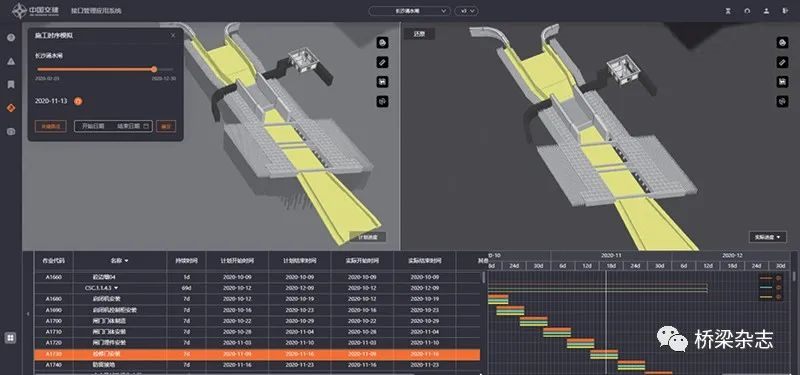Click the headset support icon in header
The image size is (800, 375).
click(x=747, y=11)
